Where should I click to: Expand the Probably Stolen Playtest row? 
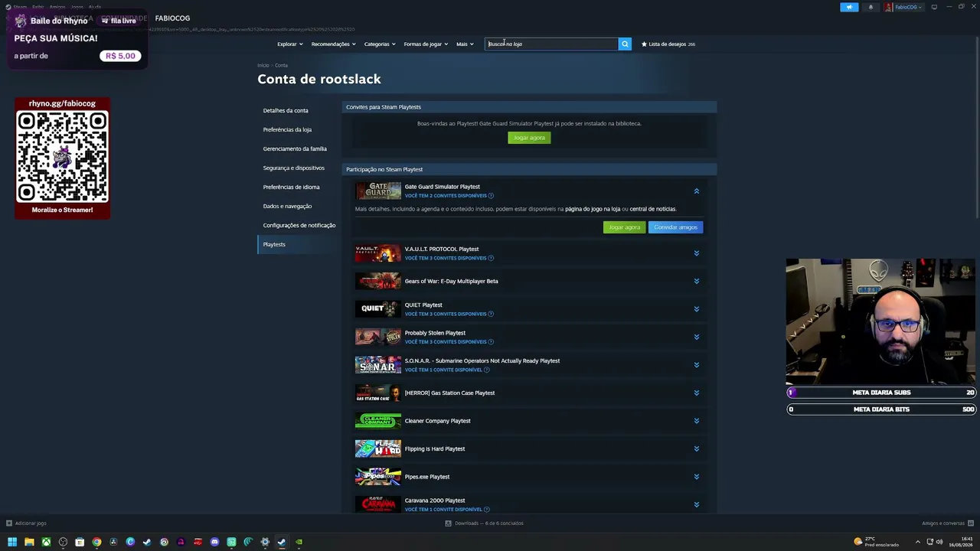click(x=696, y=337)
